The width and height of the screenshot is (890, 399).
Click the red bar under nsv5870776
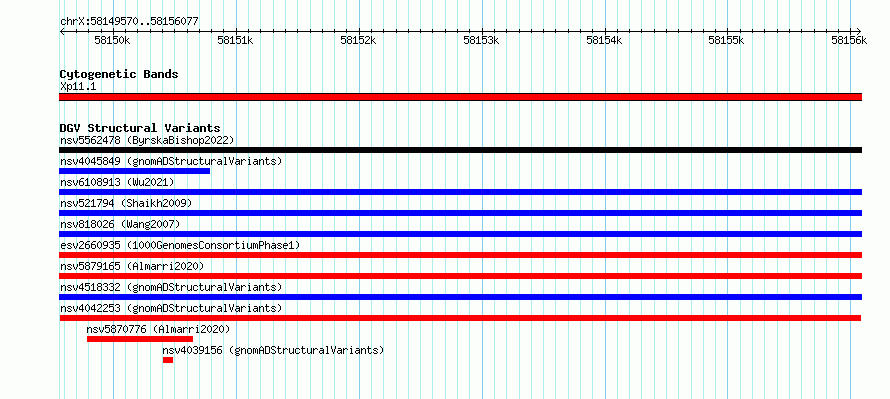click(x=140, y=339)
